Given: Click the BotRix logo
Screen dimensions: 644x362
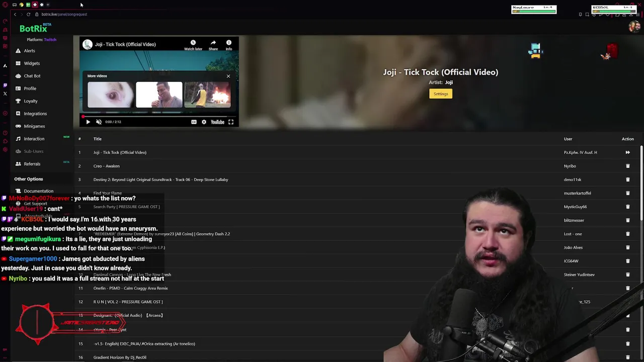Looking at the screenshot, I should (x=33, y=29).
